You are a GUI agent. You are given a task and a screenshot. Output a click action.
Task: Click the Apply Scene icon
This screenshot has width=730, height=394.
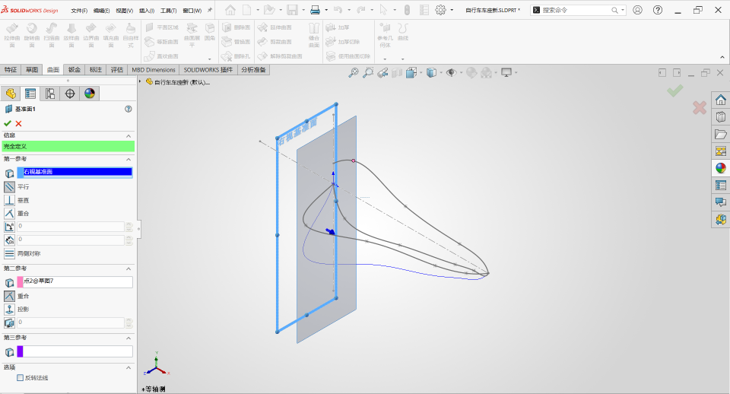click(486, 73)
